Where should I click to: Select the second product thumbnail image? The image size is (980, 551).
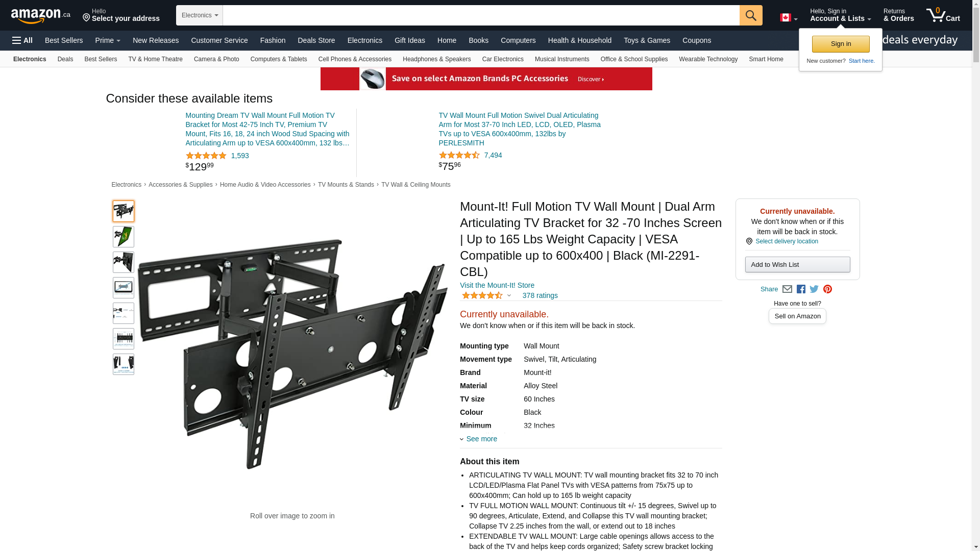(124, 237)
